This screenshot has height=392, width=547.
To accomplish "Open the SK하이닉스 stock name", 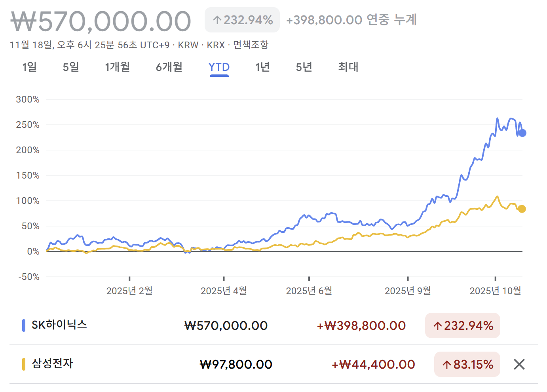I will tap(59, 325).
